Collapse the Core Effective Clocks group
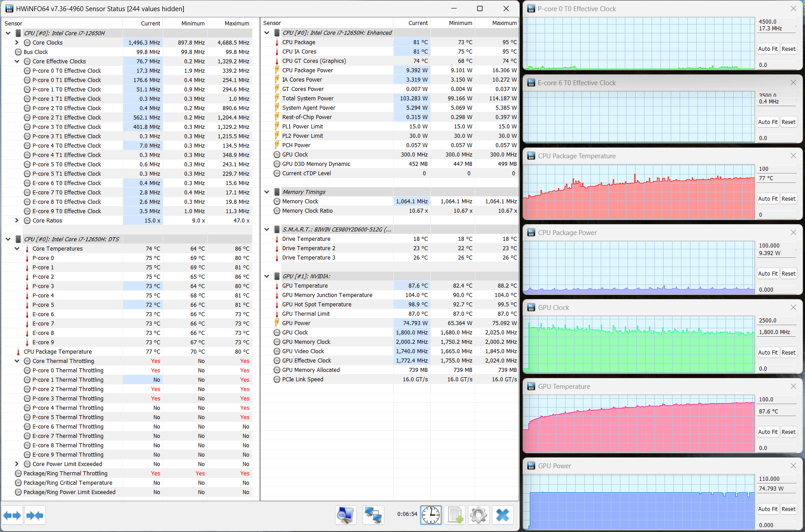 17,62
